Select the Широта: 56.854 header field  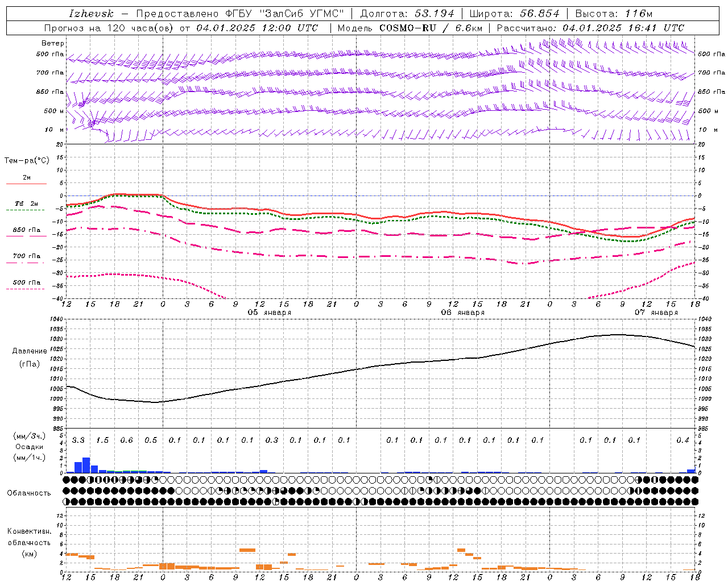(x=515, y=14)
